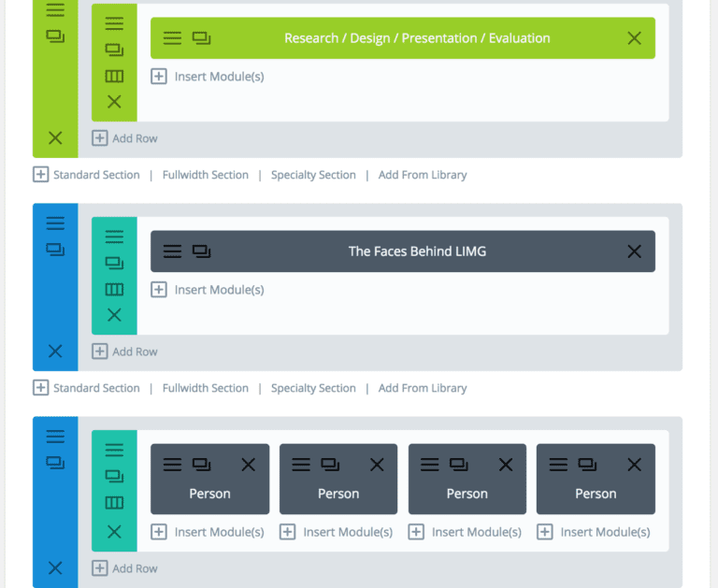Add Specialty Section below Faces section
The image size is (718, 588).
click(x=313, y=388)
